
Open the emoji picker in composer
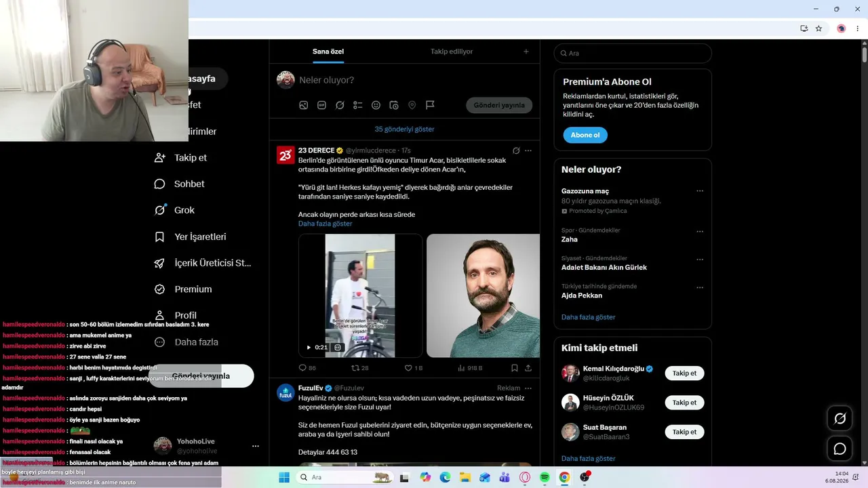(x=376, y=105)
